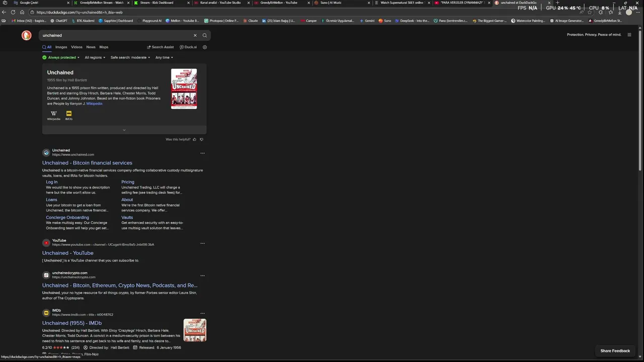Open Unchained - Bitcoin financial services link
Viewport: 644px width, 362px height.
(x=87, y=163)
